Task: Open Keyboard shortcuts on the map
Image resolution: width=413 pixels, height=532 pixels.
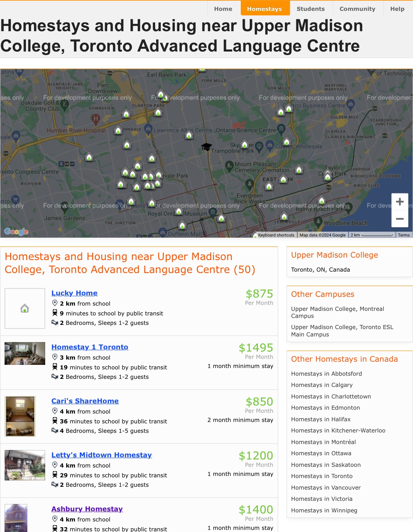Action: 276,235
